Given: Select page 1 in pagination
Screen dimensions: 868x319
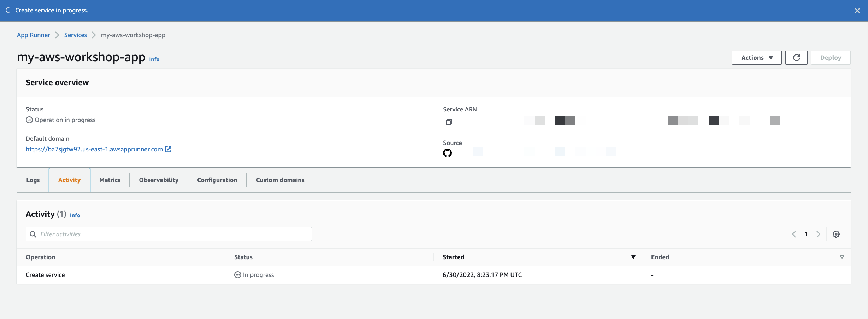Looking at the screenshot, I should coord(806,234).
